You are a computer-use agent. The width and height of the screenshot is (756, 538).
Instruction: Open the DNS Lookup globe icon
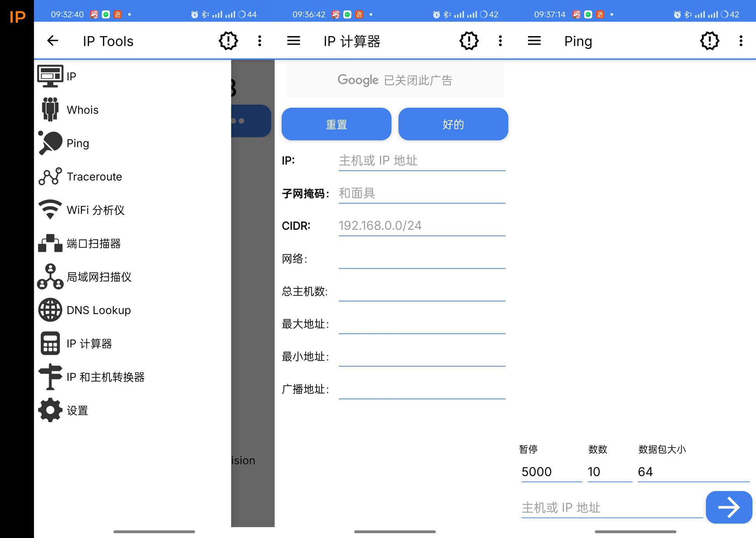(x=50, y=310)
